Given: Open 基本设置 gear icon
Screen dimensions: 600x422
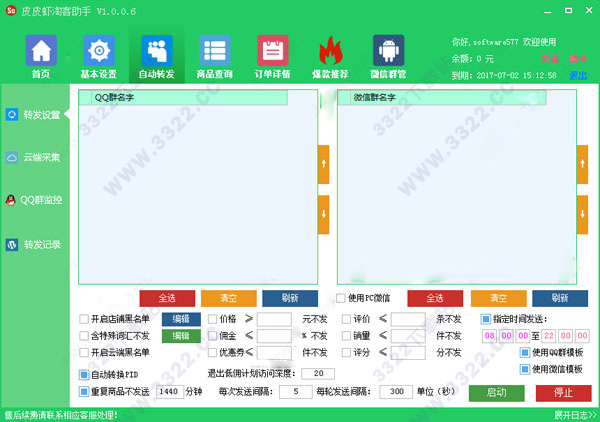Looking at the screenshot, I should (x=99, y=51).
